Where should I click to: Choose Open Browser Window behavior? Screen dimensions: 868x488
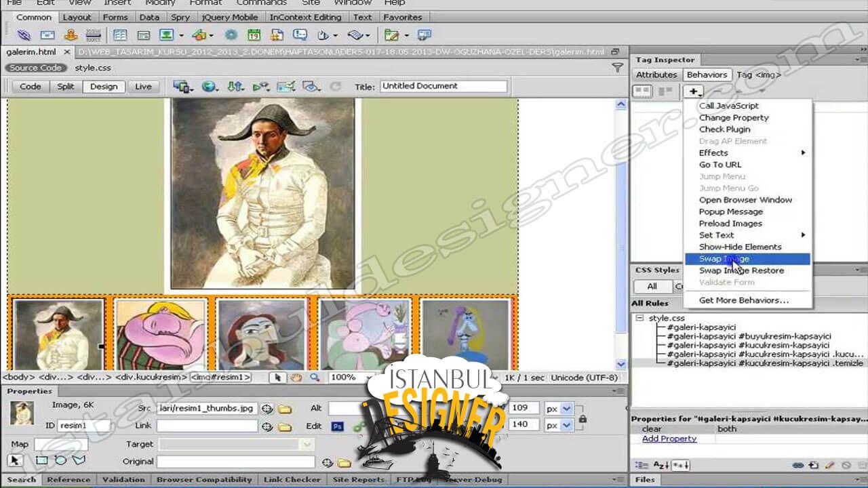(x=745, y=200)
